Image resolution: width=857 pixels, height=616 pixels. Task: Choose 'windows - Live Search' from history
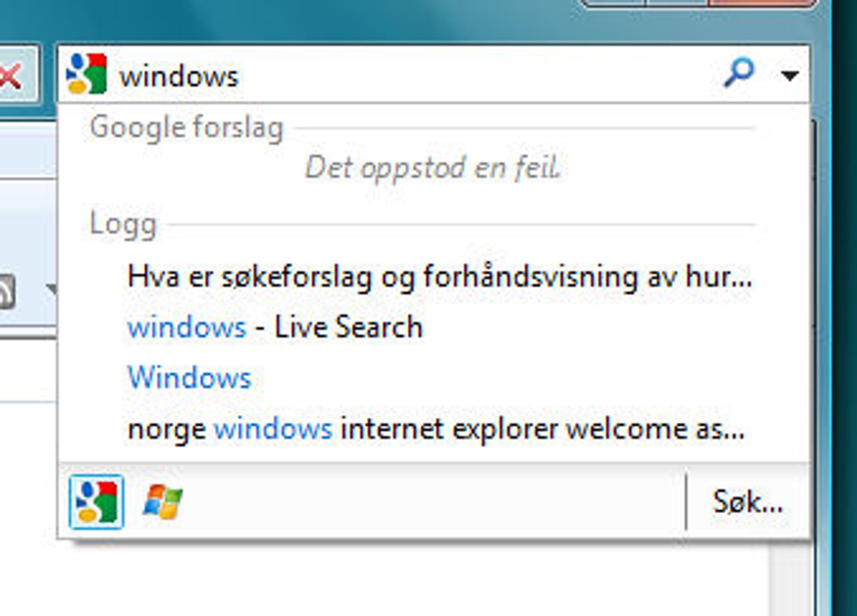coord(275,327)
